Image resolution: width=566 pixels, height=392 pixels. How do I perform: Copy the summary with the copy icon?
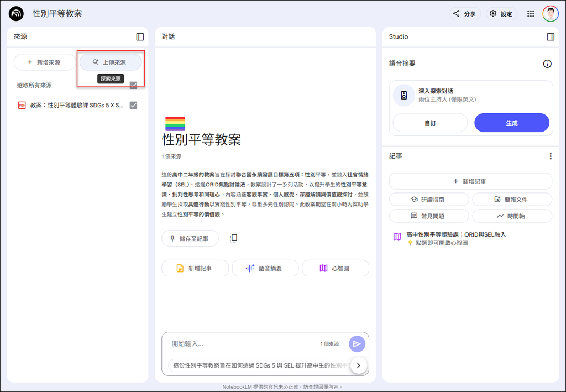coord(234,238)
